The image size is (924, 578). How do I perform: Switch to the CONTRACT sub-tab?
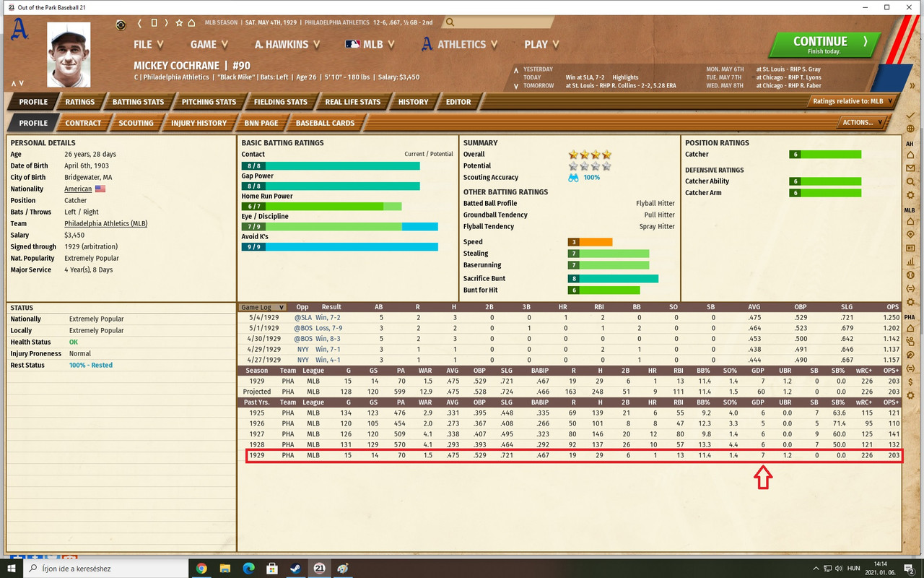tap(83, 123)
